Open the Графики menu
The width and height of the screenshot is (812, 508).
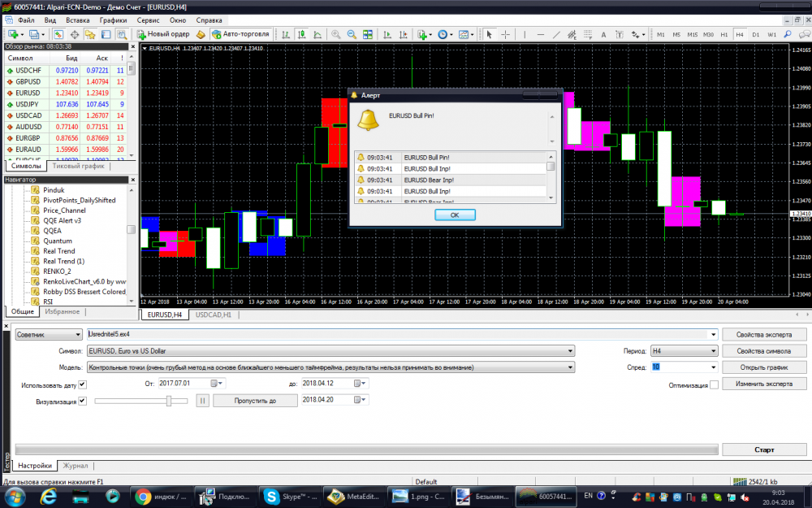pos(114,20)
